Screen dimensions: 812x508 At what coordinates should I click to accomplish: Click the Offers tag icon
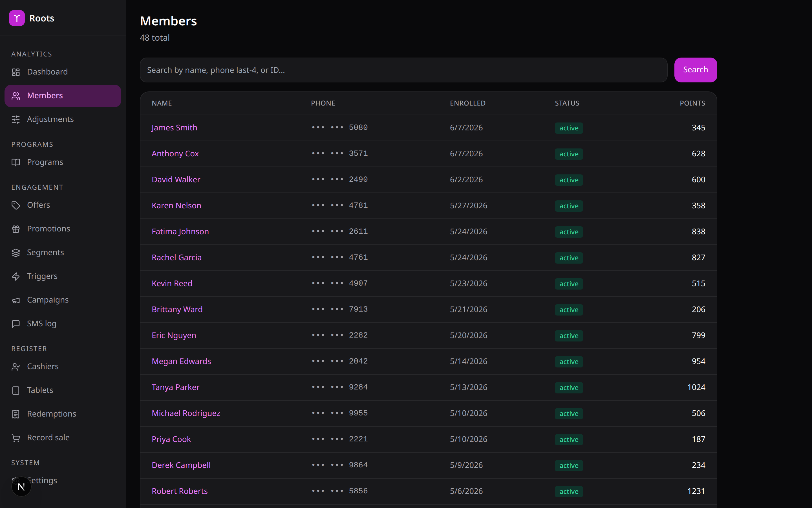pos(16,205)
